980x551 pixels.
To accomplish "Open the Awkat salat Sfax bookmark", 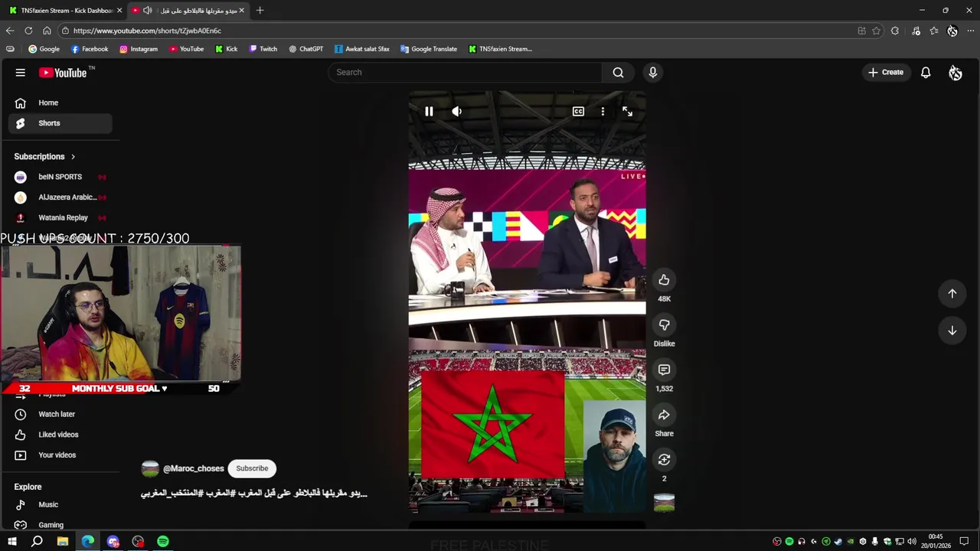I will coord(362,49).
